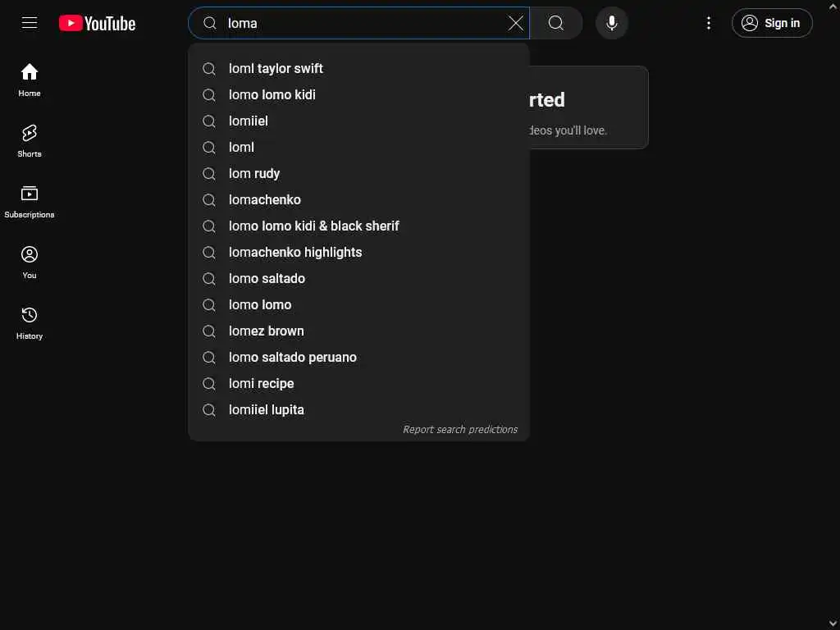Choose the 'lomiiel' suggestion
Viewport: 840px width, 630px height.
pos(359,121)
